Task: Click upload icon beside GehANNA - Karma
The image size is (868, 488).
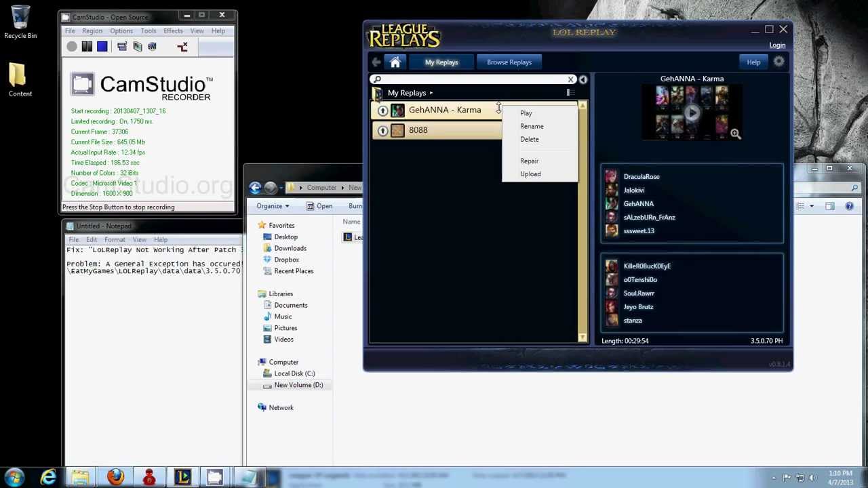Action: point(382,110)
